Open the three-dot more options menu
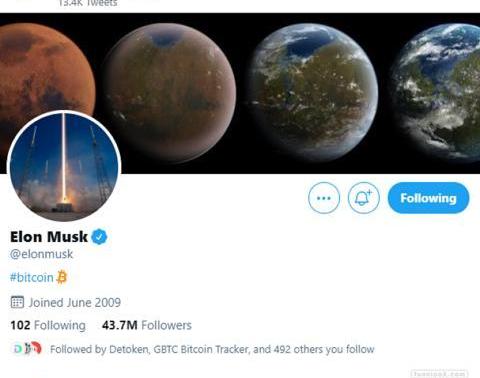This screenshot has height=378, width=480. click(324, 198)
